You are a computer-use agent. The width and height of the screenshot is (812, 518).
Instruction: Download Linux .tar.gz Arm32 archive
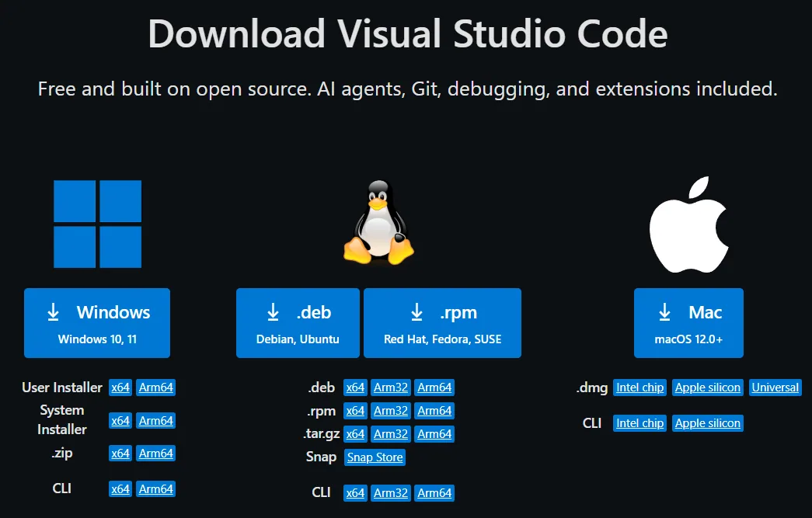(x=391, y=434)
